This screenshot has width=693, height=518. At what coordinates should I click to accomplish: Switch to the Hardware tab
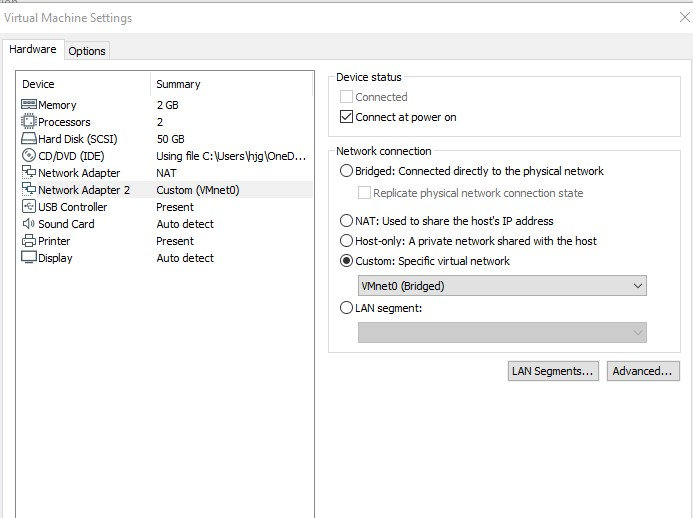pos(33,50)
